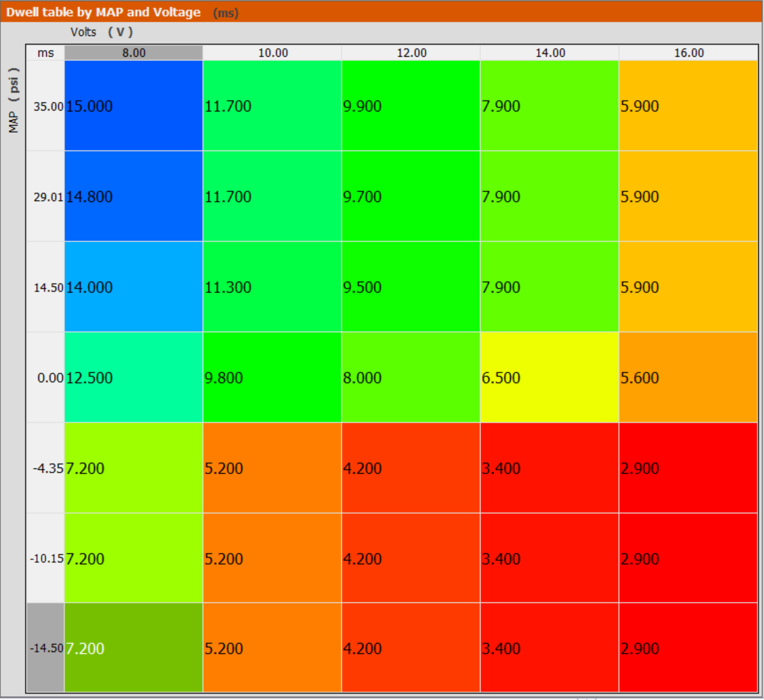The height and width of the screenshot is (700, 764).
Task: Select the 12.00 volts column header
Action: [x=411, y=53]
